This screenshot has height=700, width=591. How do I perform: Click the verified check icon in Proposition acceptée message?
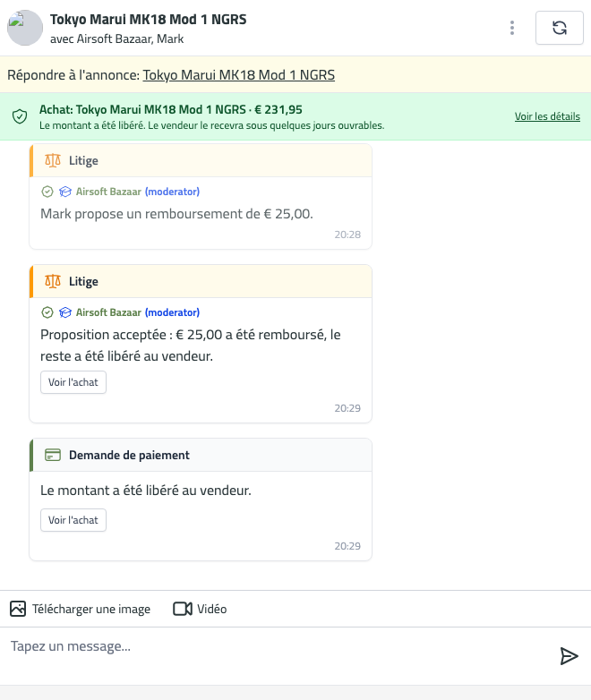coord(47,312)
